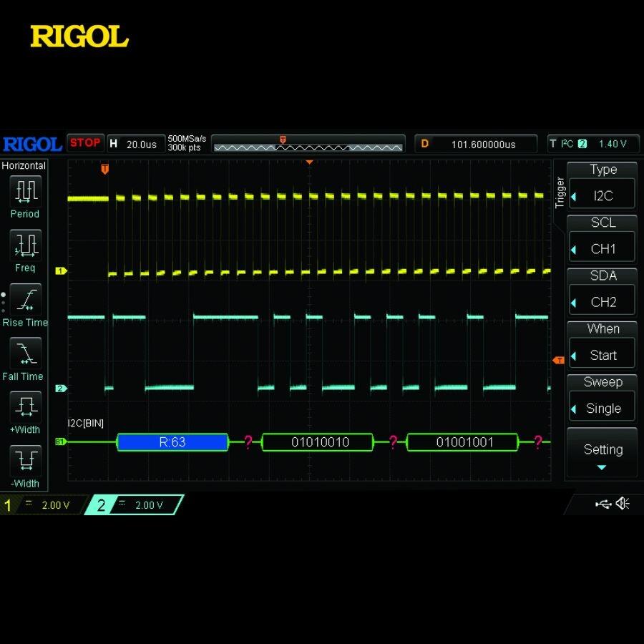Click the orange trigger level marker on right edge
This screenshot has height=644, width=644.
(559, 360)
